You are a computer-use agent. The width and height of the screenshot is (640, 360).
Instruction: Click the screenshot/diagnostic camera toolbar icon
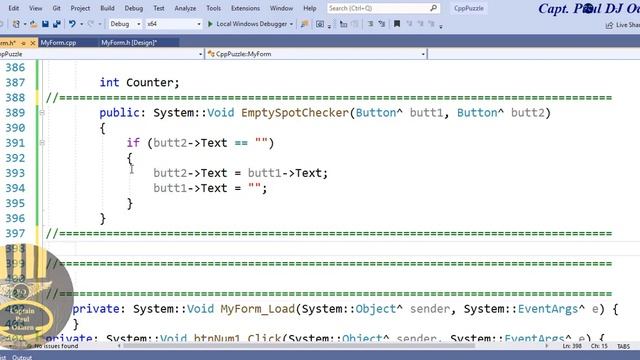point(320,24)
